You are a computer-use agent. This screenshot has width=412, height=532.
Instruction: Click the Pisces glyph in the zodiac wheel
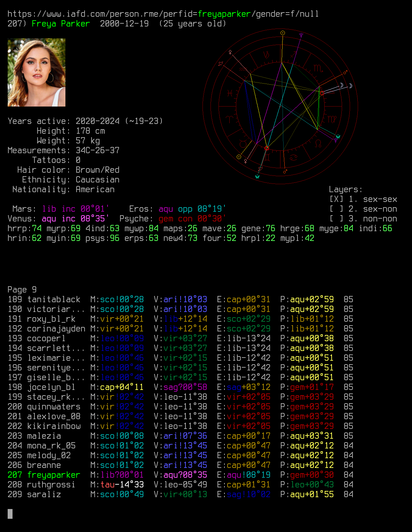coord(230,93)
